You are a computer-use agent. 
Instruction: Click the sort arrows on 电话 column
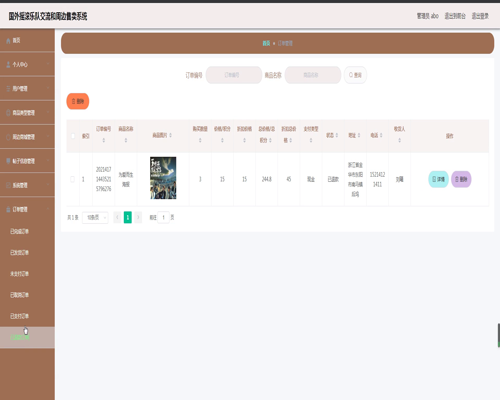click(381, 135)
